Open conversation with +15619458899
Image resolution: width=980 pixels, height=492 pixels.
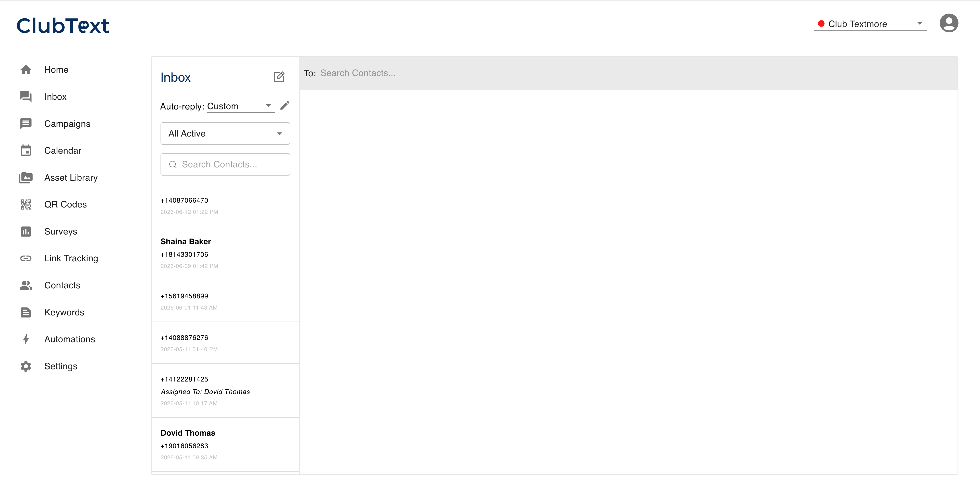[225, 301]
